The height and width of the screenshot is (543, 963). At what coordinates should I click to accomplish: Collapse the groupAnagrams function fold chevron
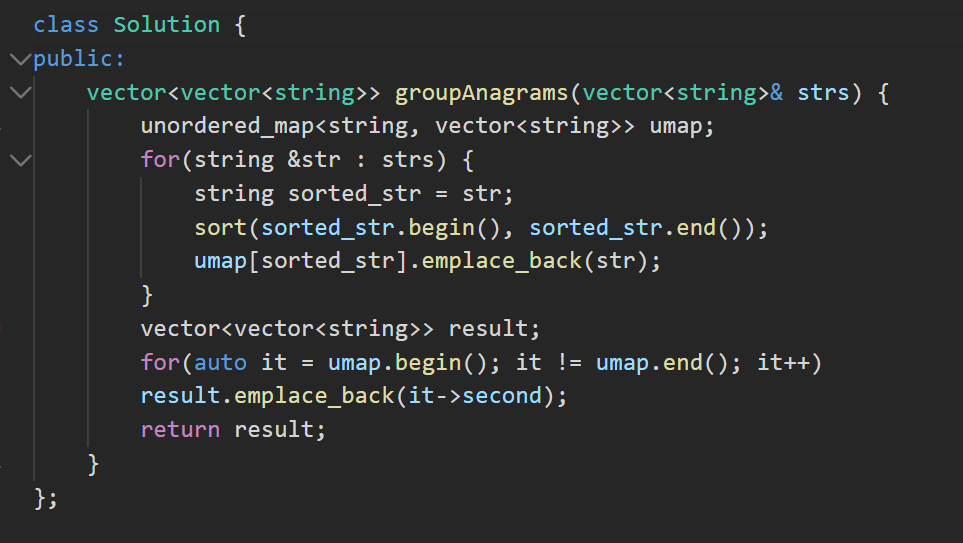(x=21, y=93)
